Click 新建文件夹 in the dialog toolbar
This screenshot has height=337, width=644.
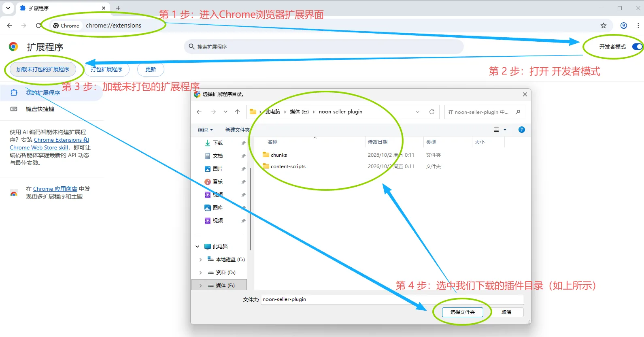point(237,130)
